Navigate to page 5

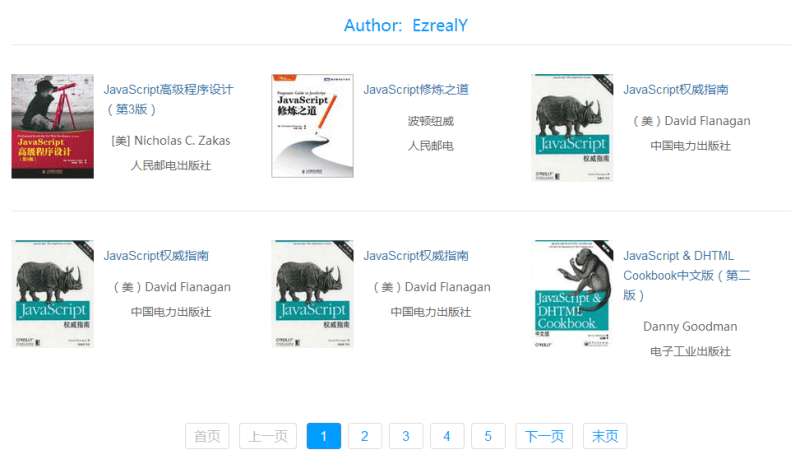(x=488, y=436)
